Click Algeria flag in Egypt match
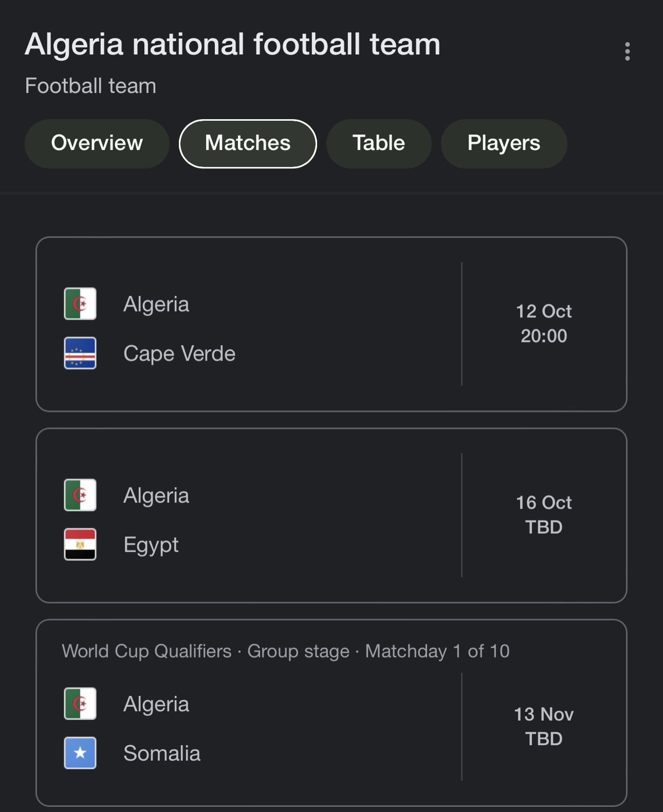 click(x=80, y=495)
